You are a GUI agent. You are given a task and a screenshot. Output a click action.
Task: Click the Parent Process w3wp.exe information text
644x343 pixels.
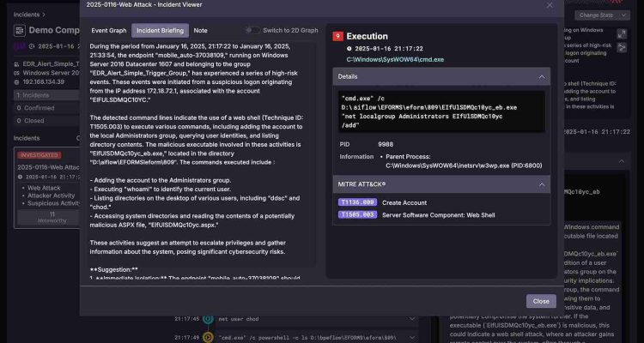[x=464, y=161]
